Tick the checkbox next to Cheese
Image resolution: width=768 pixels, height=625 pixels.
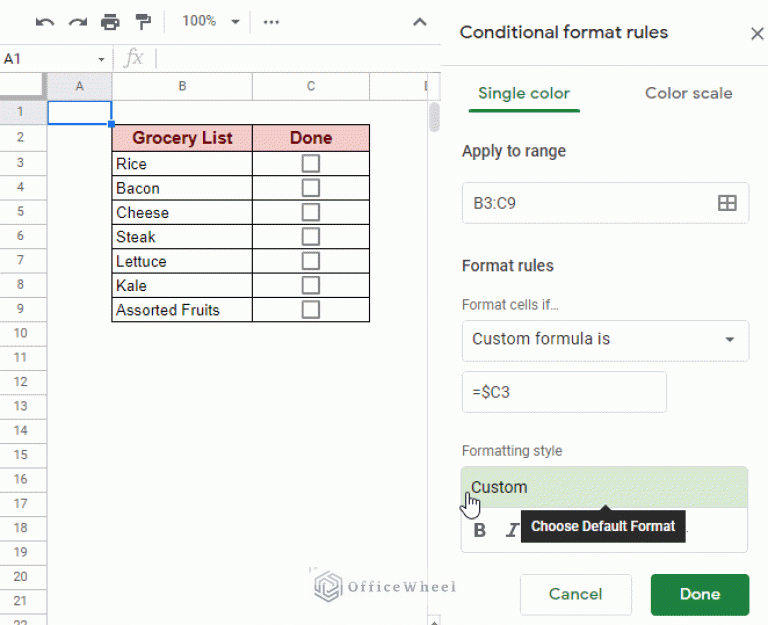pos(310,212)
